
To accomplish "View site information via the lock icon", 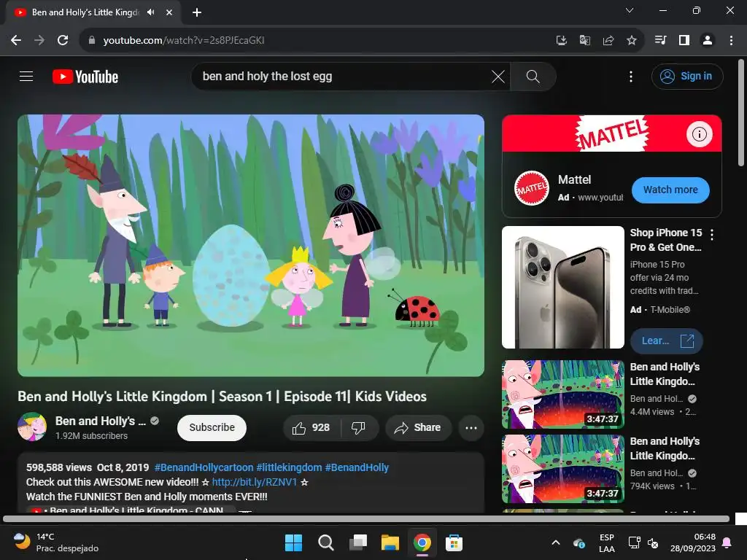I will pyautogui.click(x=91, y=41).
